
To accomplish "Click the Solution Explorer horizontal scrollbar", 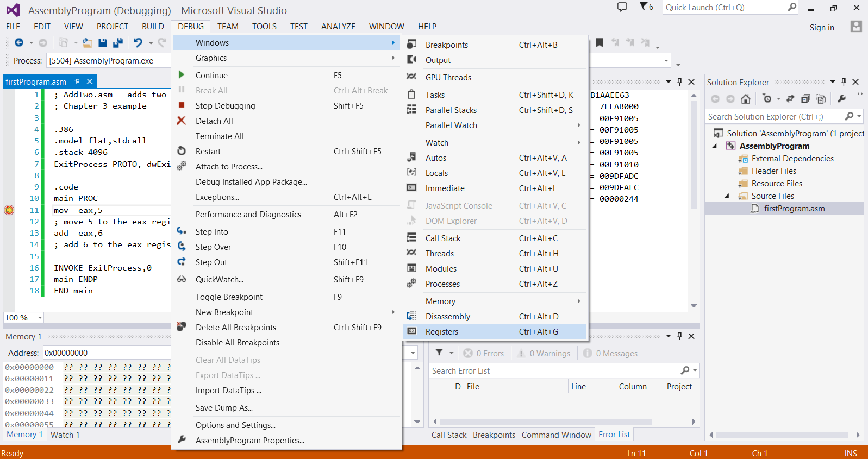I will pos(782,435).
